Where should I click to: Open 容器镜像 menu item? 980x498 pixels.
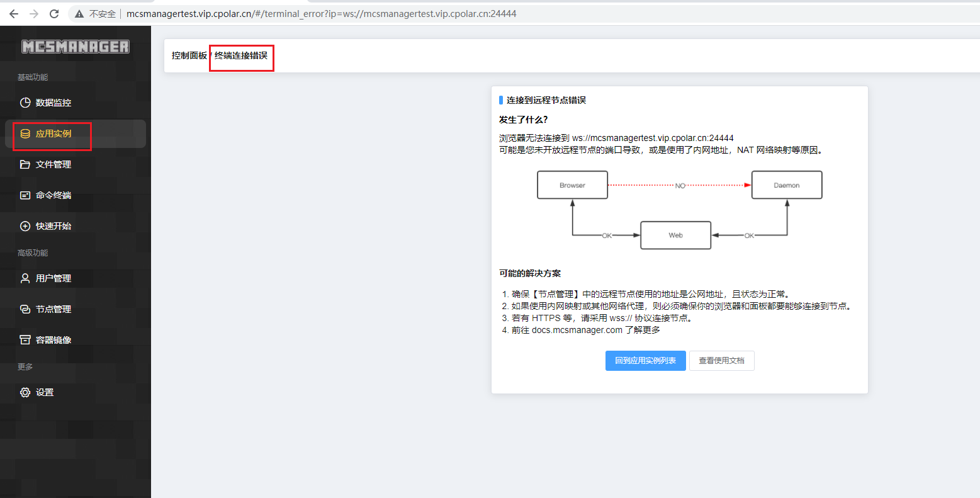pyautogui.click(x=76, y=340)
